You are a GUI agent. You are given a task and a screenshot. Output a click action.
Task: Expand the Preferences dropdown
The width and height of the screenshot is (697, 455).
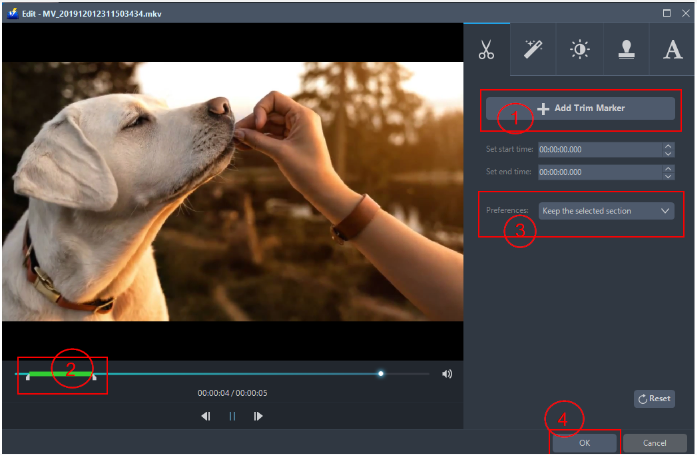pos(606,211)
